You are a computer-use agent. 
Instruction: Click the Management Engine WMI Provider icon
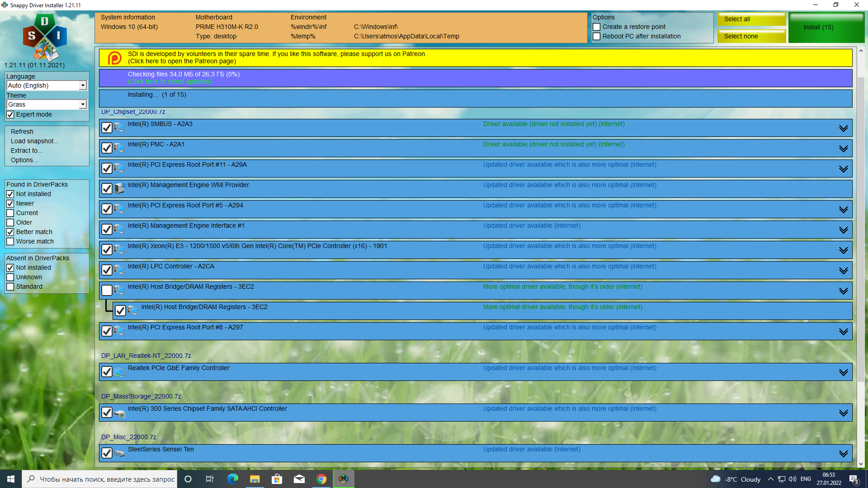tap(119, 189)
